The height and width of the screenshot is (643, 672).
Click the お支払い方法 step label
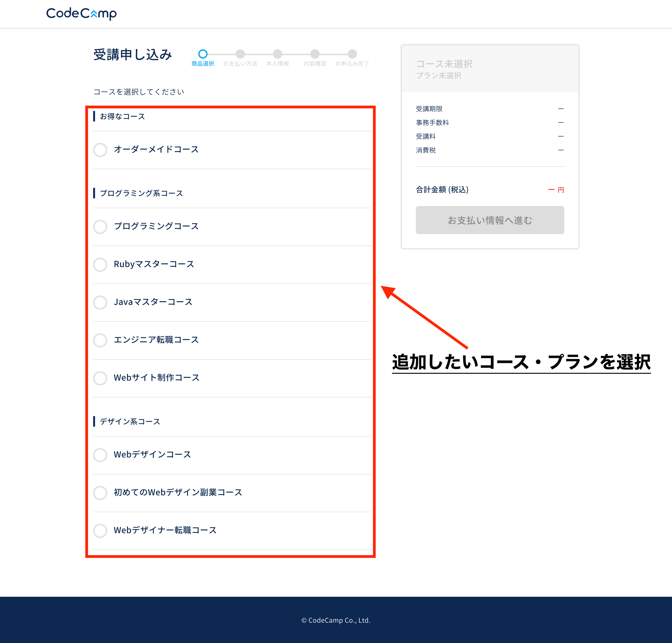click(x=240, y=64)
